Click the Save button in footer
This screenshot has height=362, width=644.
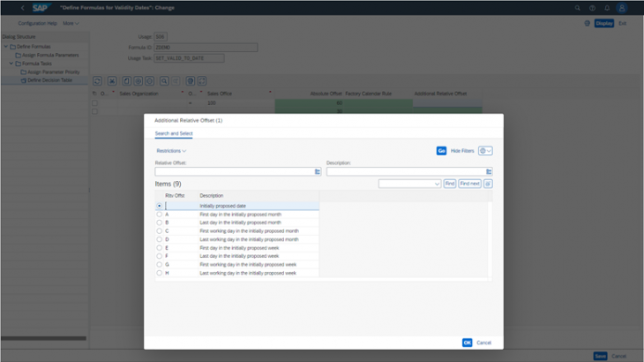point(600,356)
